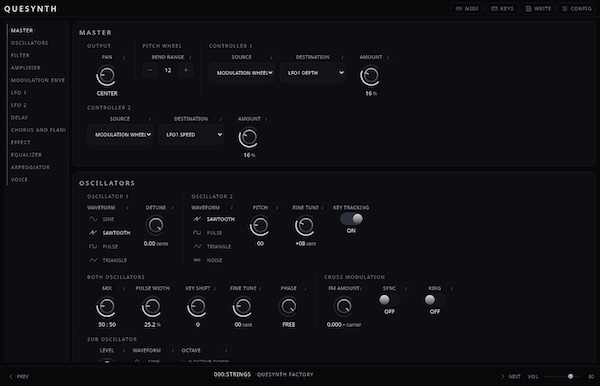600x386 pixels.
Task: Click the Oscillator 1 DETUNE knob
Action: point(155,226)
